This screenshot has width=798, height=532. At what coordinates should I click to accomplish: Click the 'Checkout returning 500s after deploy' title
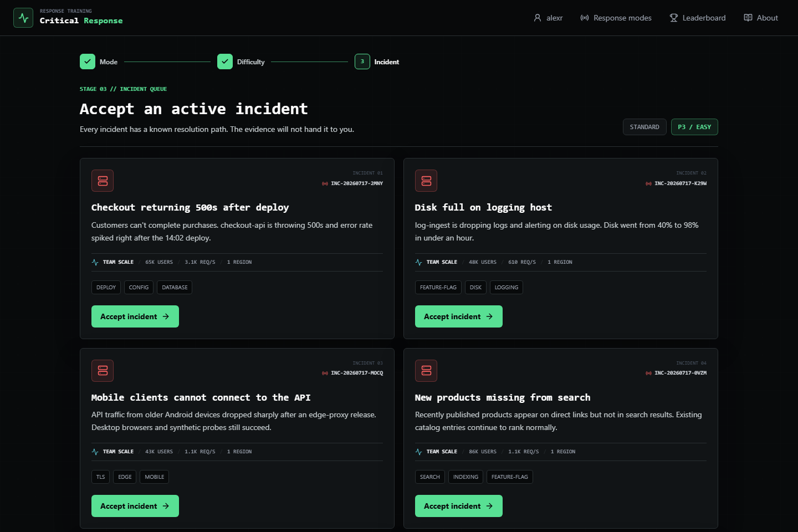click(x=190, y=207)
